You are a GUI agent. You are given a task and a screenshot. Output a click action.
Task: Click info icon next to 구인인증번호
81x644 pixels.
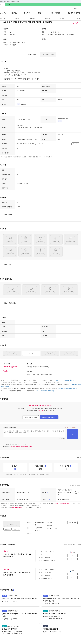(x=50, y=499)
